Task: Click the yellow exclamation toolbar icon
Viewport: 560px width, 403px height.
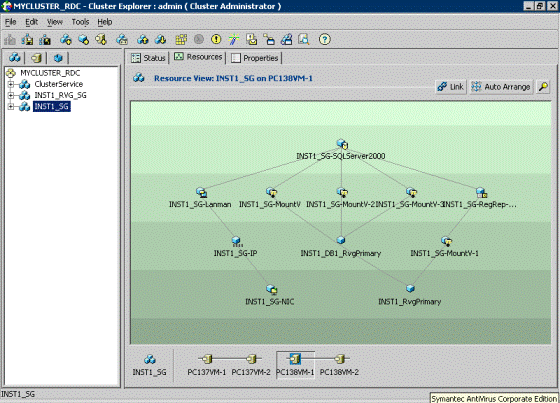Action: (216, 39)
